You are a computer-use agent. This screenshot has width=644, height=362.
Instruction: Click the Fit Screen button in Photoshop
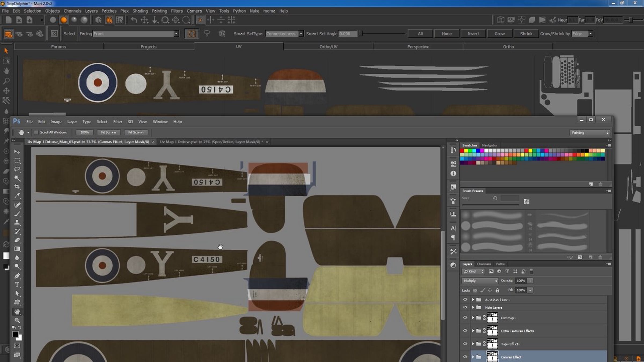(108, 132)
